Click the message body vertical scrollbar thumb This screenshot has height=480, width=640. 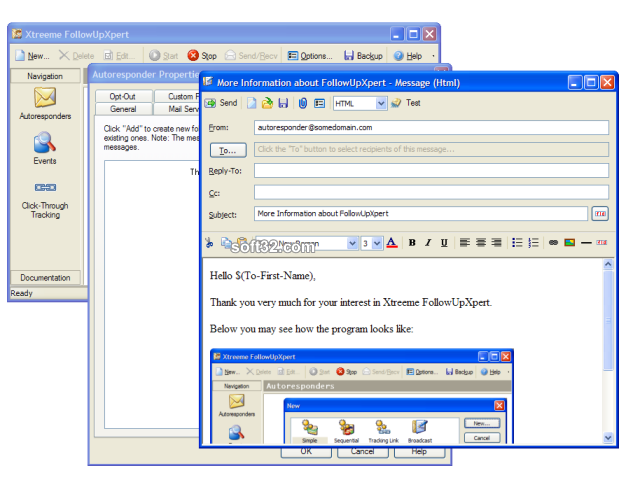(x=608, y=320)
